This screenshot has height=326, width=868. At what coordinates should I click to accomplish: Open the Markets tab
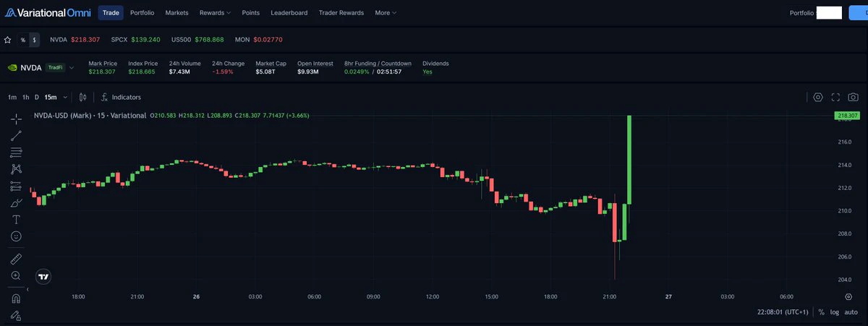click(176, 12)
